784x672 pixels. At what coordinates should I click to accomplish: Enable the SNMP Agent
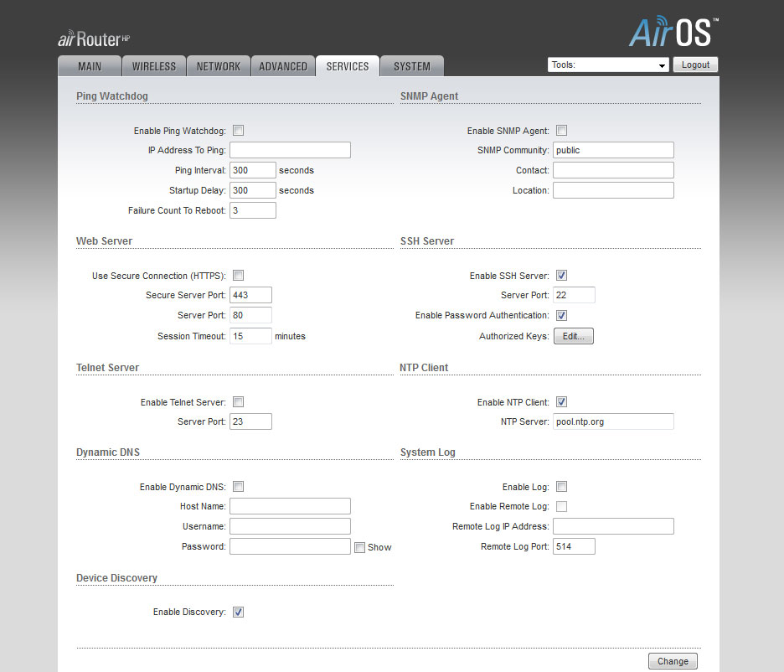[561, 130]
